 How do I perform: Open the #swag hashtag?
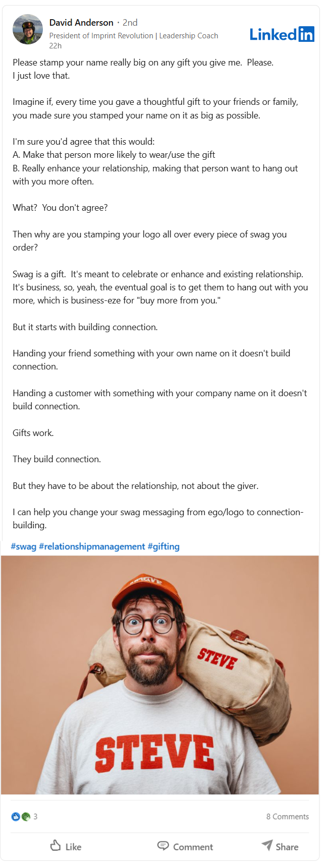click(23, 546)
